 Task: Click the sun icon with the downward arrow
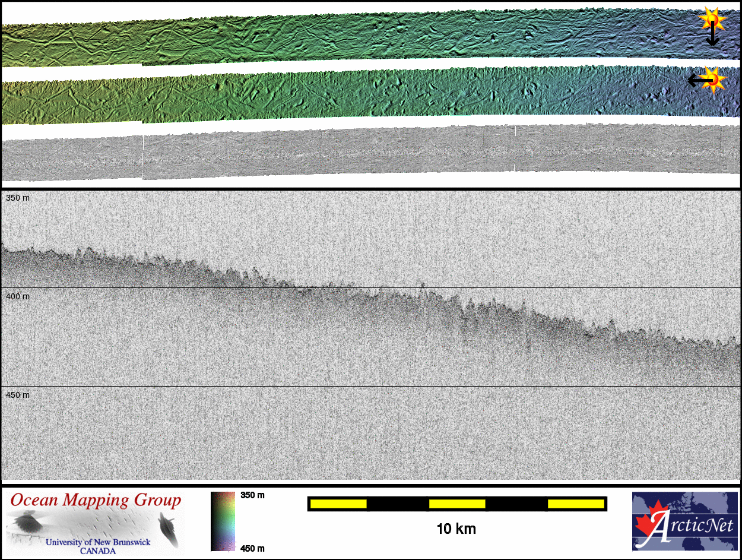(712, 20)
